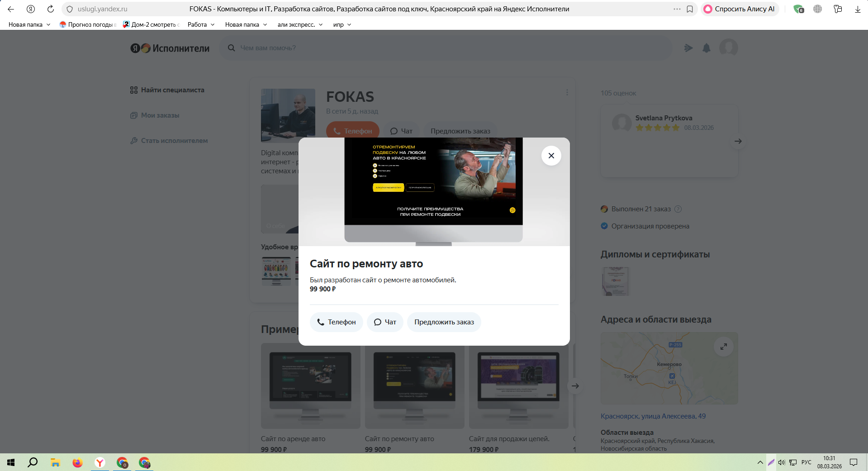Focus the Чем вам помочь search field
Screen dimensions: 868x471
click(x=446, y=48)
